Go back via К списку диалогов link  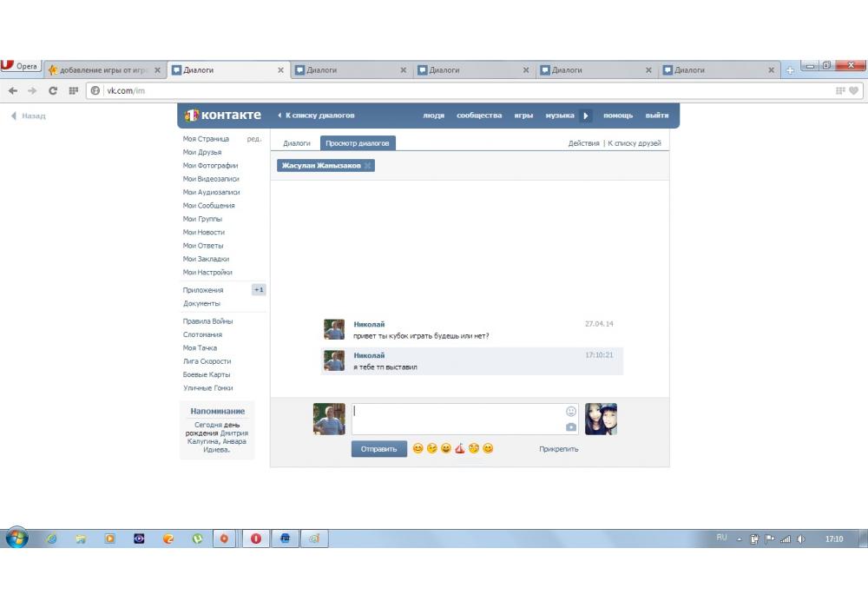[x=316, y=116]
